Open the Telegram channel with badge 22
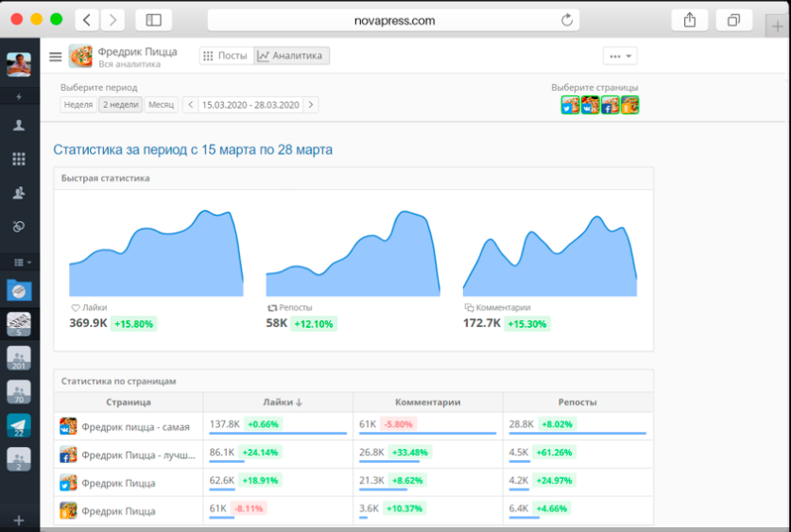The width and height of the screenshot is (791, 532). click(x=19, y=425)
